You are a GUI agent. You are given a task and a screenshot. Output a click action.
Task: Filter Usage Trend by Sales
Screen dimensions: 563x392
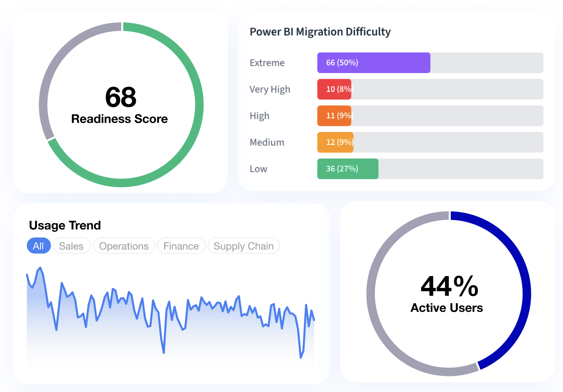point(71,246)
